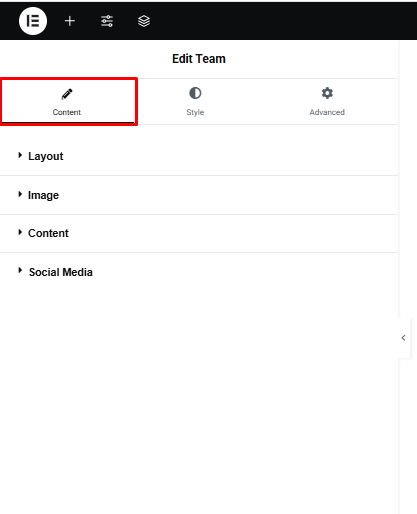Expand the Social Media section arrow
The height and width of the screenshot is (514, 417).
click(x=20, y=270)
